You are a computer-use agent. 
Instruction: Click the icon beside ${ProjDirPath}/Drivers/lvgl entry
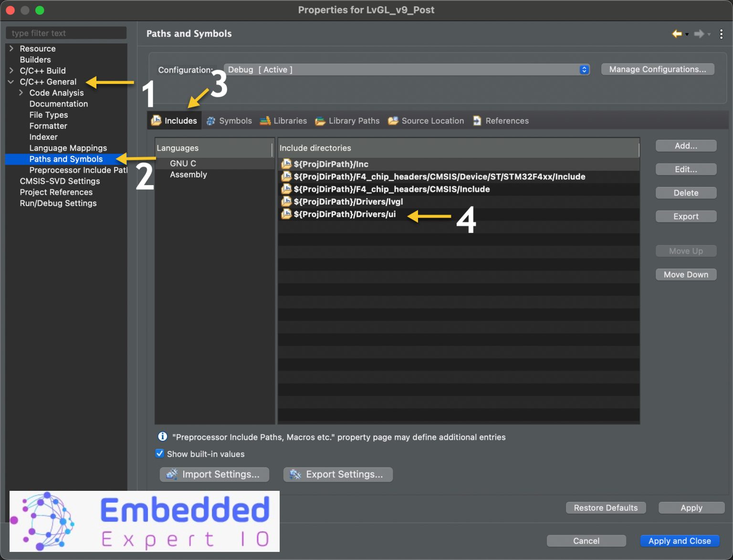click(x=286, y=201)
